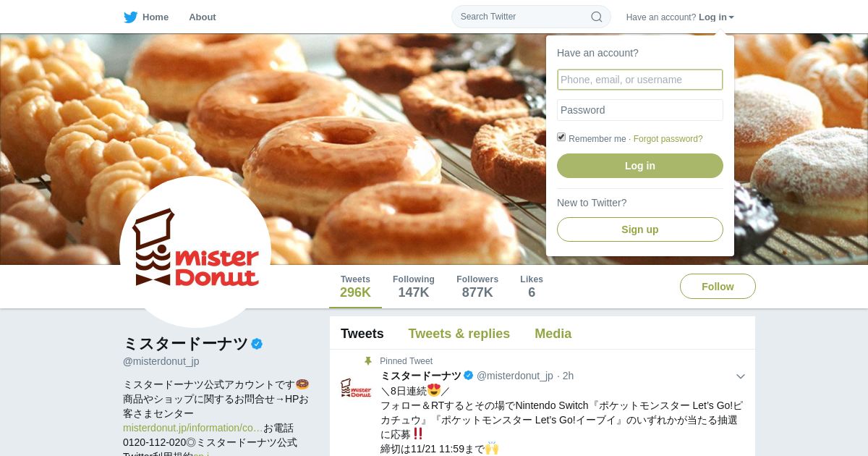Focus the Password field
This screenshot has width=868, height=456.
tap(640, 110)
